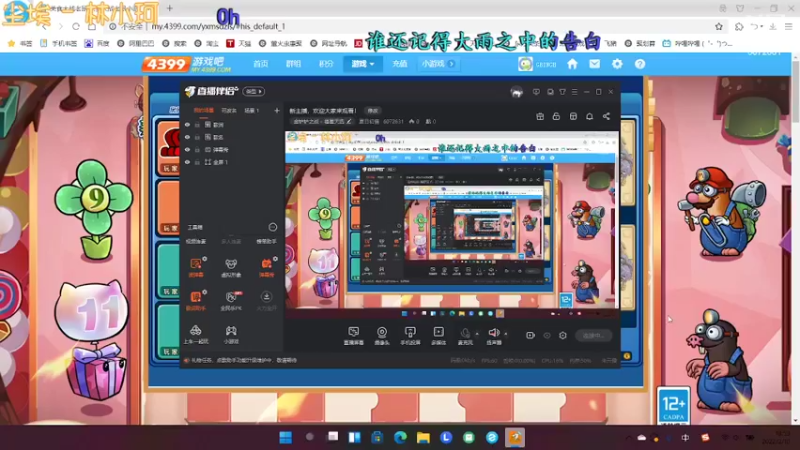This screenshot has width=800, height=450.
Task: Click the 修改 button next to stream title
Action: tap(373, 110)
